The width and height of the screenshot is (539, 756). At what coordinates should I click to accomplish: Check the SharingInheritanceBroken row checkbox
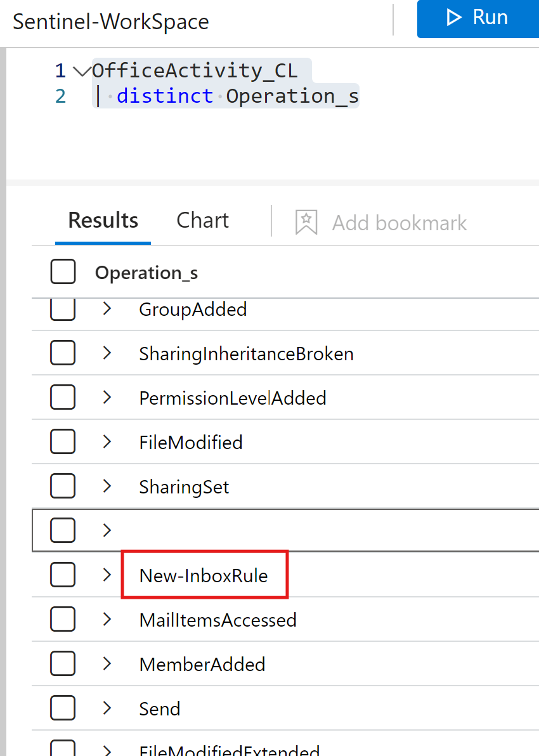[x=63, y=353]
